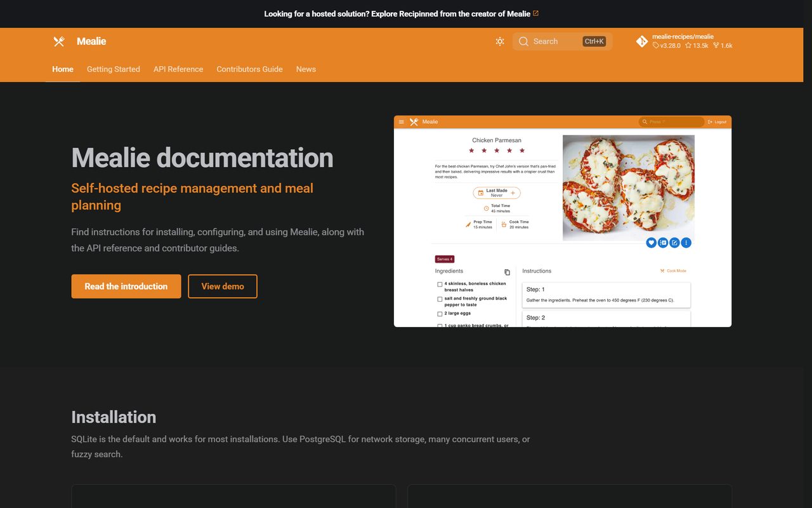Image resolution: width=812 pixels, height=508 pixels.
Task: Click the Read the introduction button
Action: [126, 286]
